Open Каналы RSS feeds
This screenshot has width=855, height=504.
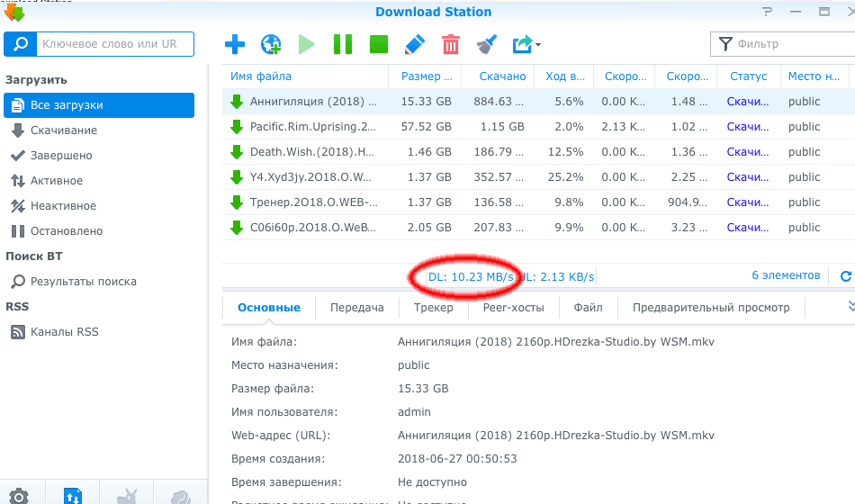coord(64,332)
